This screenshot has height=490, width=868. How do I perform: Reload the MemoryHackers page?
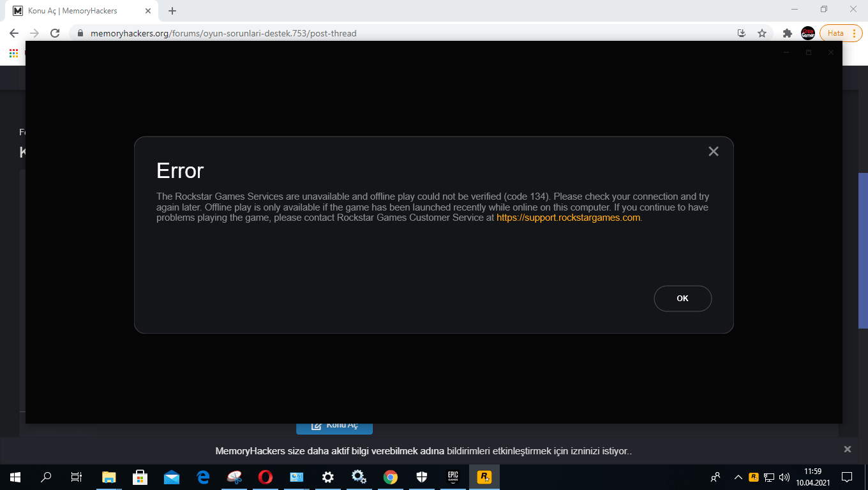(55, 33)
